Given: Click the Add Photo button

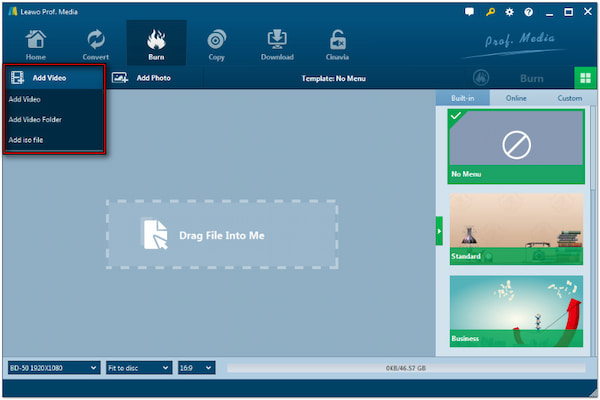Looking at the screenshot, I should point(142,77).
